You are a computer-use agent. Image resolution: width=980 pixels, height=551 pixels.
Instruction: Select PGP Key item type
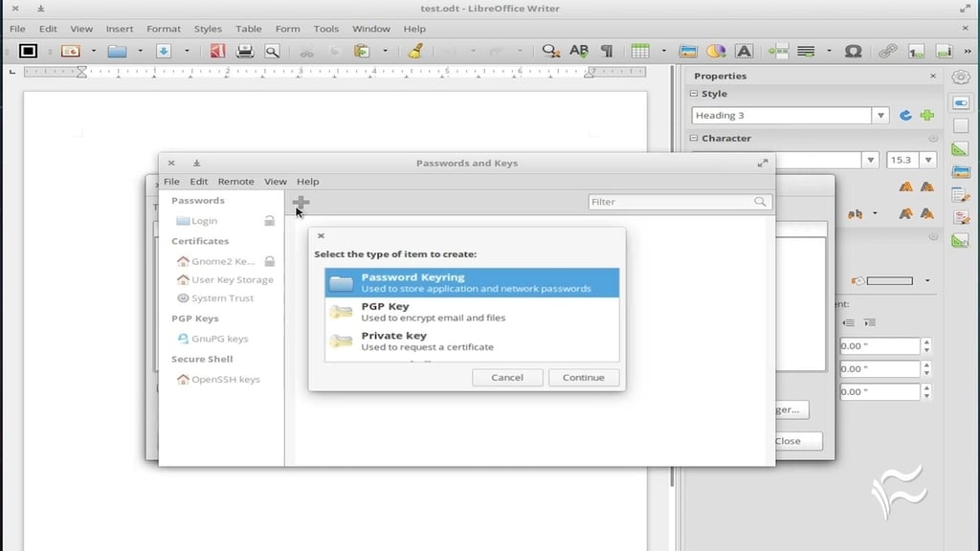pos(472,312)
